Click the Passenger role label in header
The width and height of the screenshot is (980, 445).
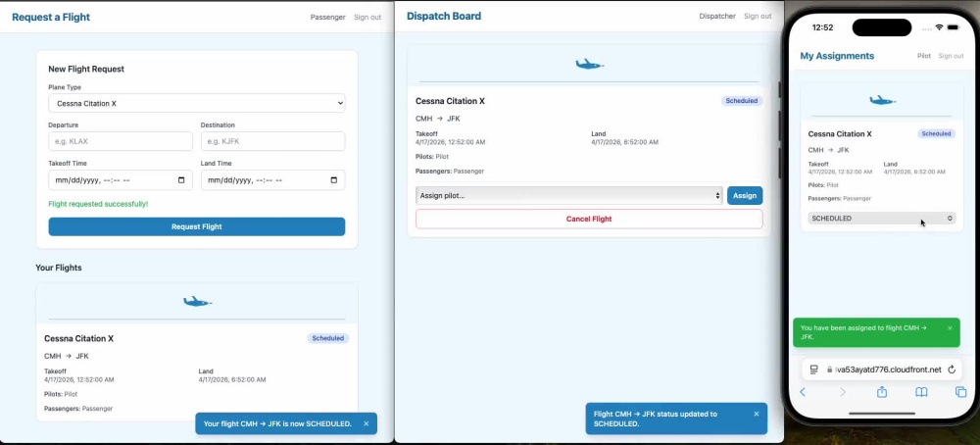(328, 17)
